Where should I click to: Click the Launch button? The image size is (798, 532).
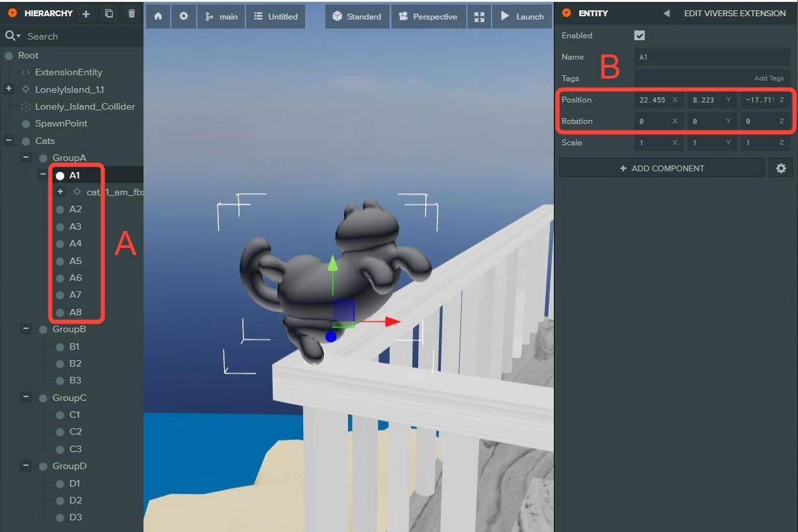tap(522, 17)
